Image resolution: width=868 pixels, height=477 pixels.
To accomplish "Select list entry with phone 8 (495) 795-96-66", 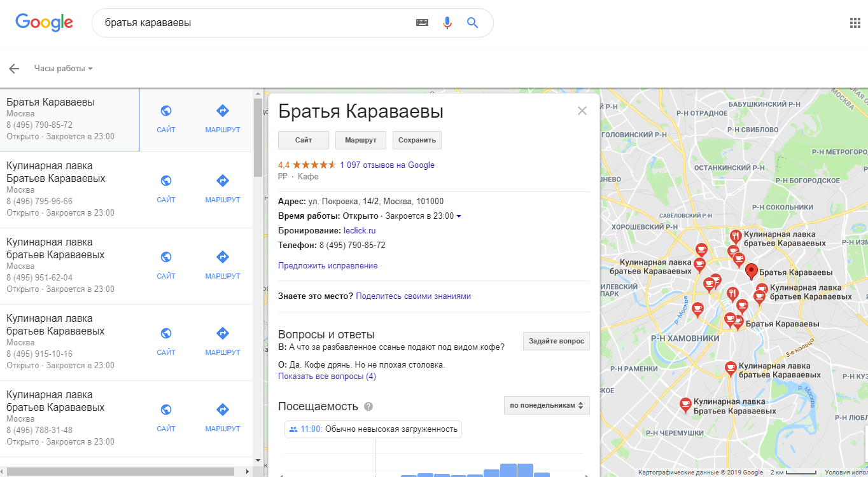I will [x=69, y=190].
